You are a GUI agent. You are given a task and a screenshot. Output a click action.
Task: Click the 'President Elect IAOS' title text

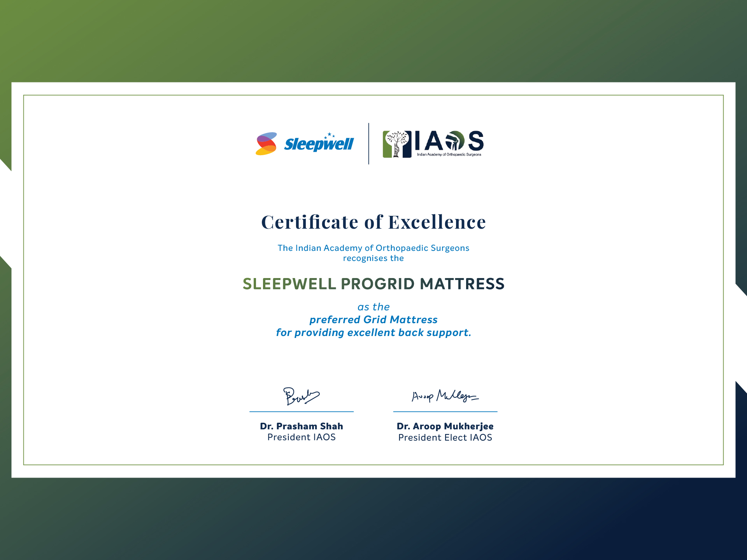coord(445,437)
